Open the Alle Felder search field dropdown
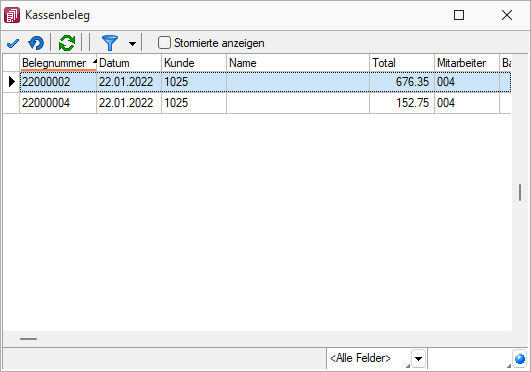Viewport: 531px width, 372px height. pos(418,358)
